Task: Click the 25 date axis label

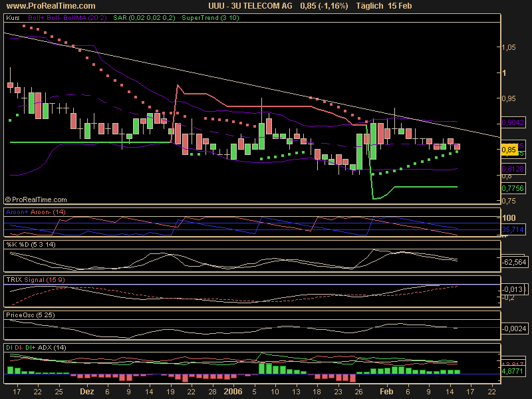Action: click(x=59, y=392)
